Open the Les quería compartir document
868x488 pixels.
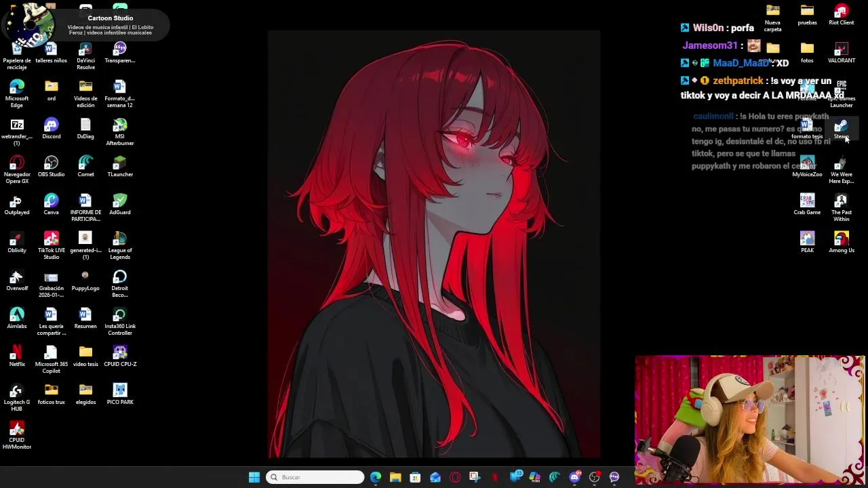pos(51,321)
